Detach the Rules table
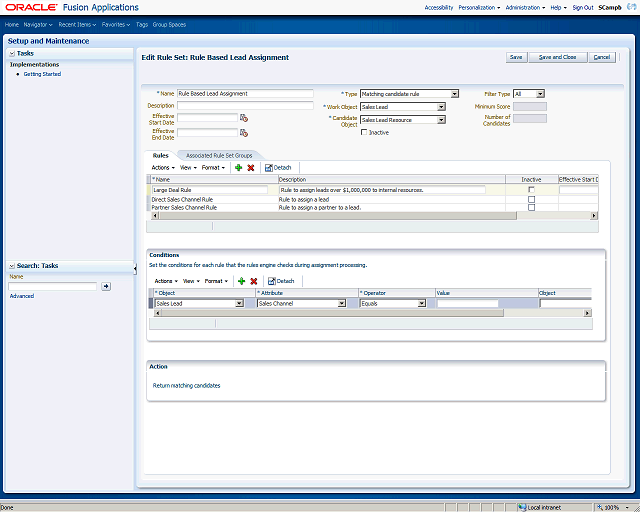 tap(278, 168)
